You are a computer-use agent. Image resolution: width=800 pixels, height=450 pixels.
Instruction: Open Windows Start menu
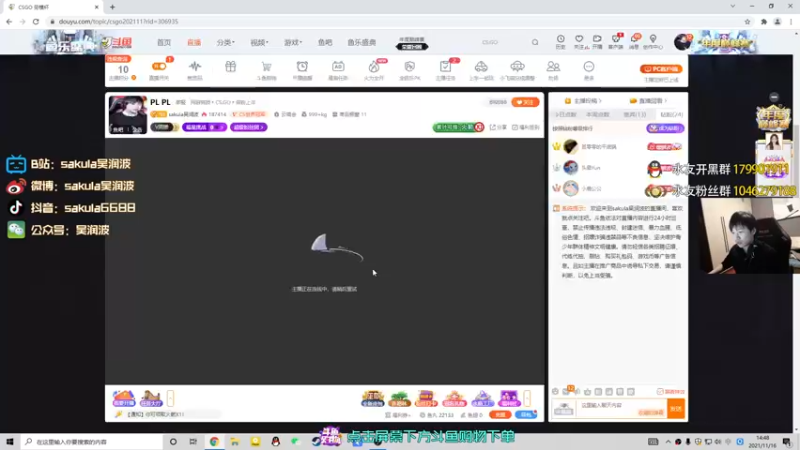(10, 441)
